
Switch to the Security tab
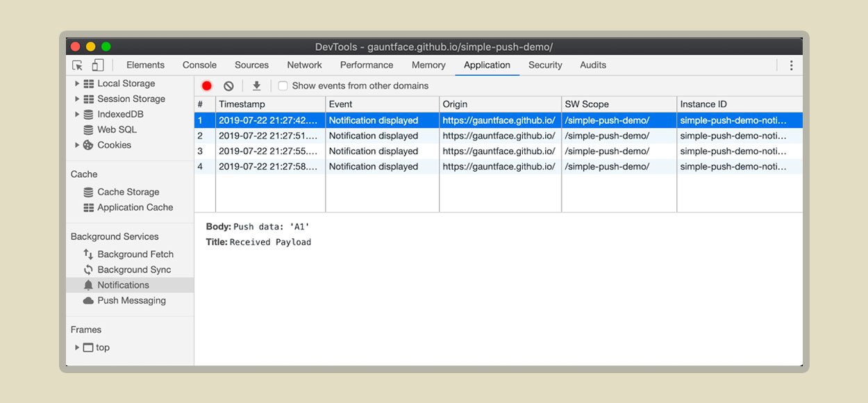545,65
